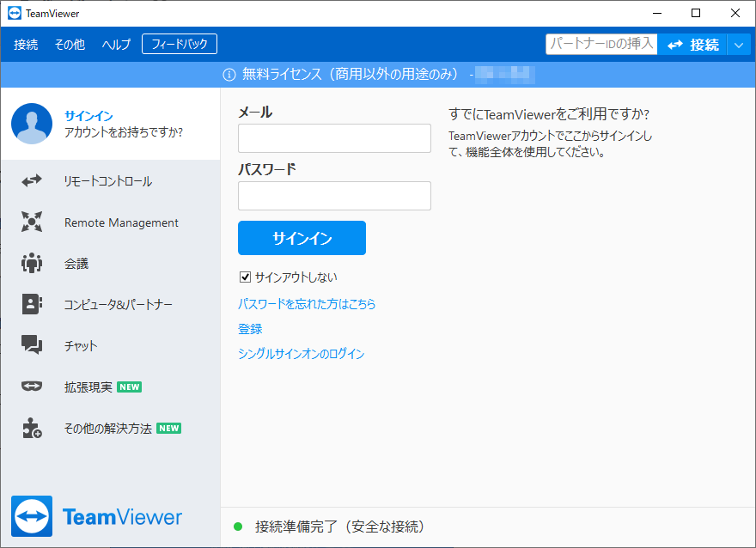Focus the メール input field

click(x=334, y=138)
